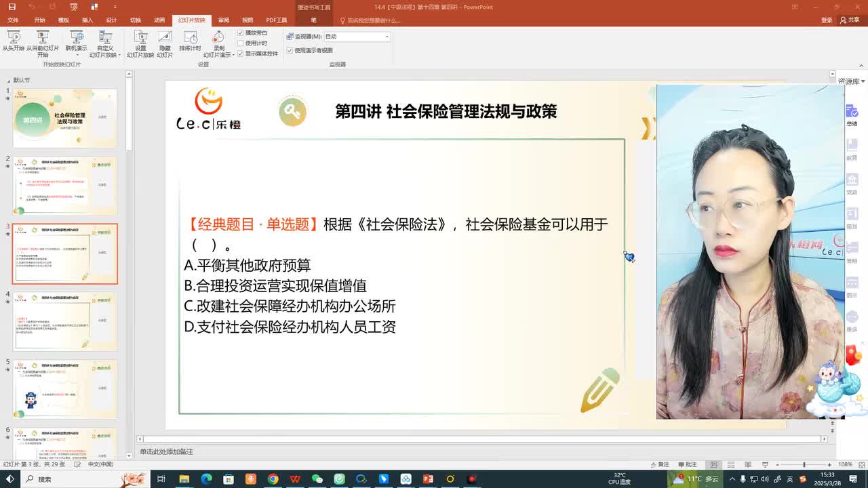The height and width of the screenshot is (488, 868).
Task: Switch to Reading view in status bar
Action: click(x=749, y=464)
